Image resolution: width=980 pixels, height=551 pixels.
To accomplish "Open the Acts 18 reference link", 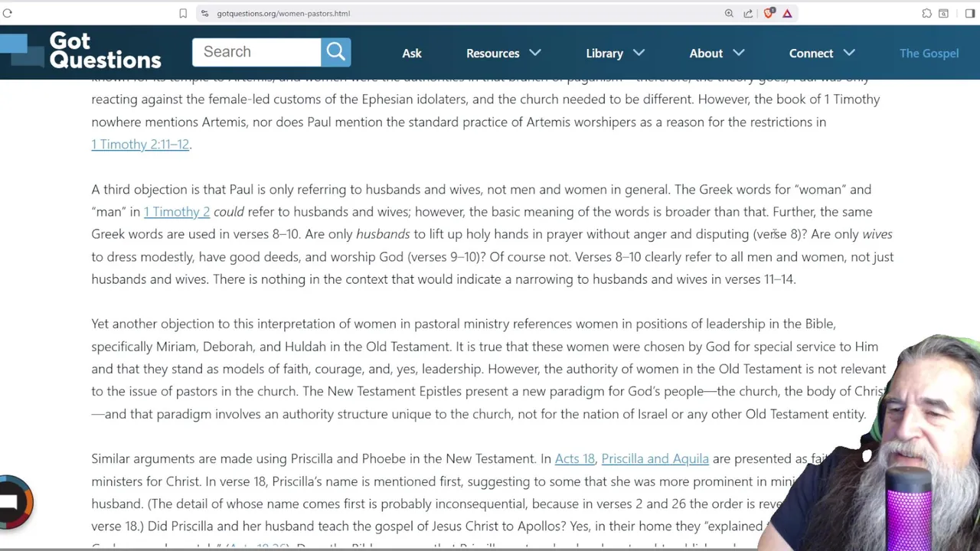I will [574, 458].
